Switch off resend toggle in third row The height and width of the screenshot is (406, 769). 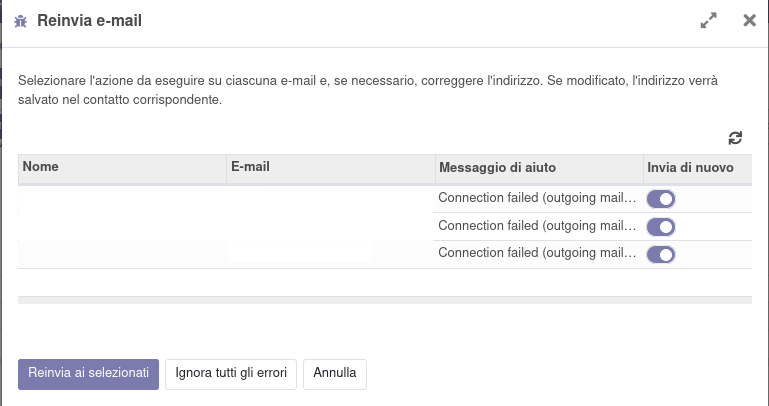pyautogui.click(x=661, y=255)
